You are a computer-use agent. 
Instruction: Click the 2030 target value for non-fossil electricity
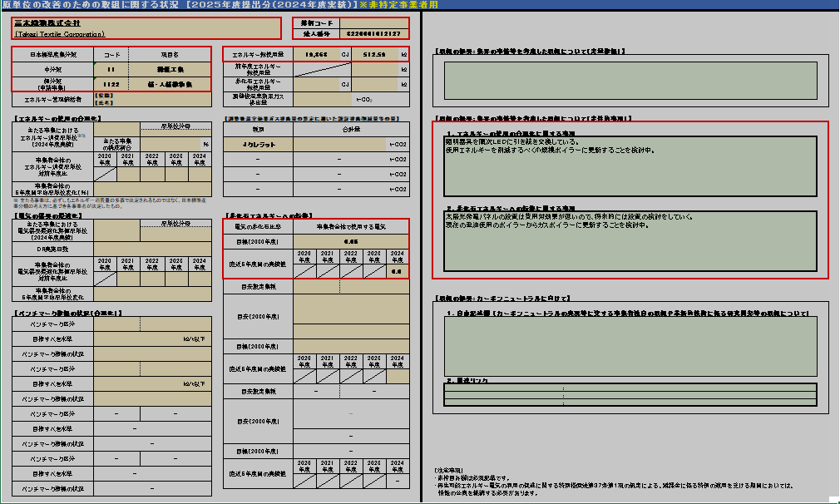[349, 241]
